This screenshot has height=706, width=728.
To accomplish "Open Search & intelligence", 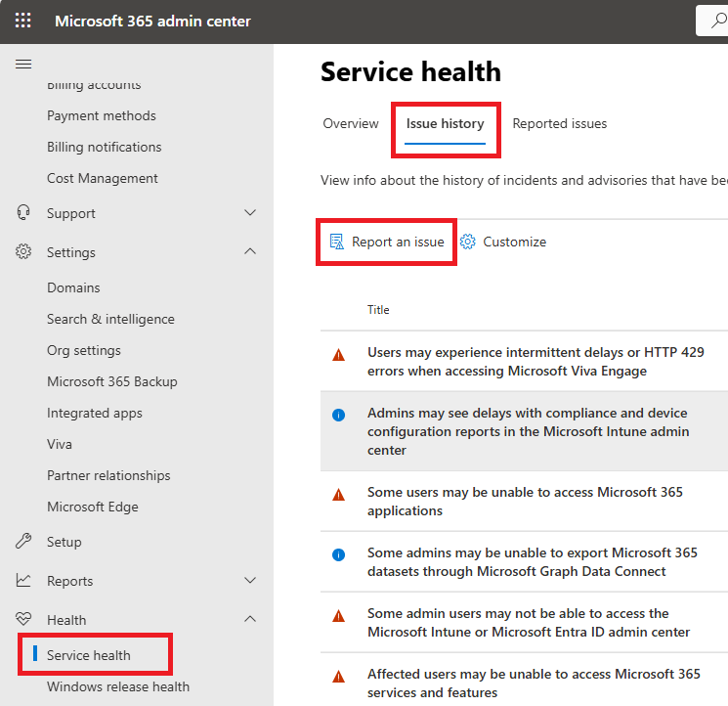I will (110, 319).
